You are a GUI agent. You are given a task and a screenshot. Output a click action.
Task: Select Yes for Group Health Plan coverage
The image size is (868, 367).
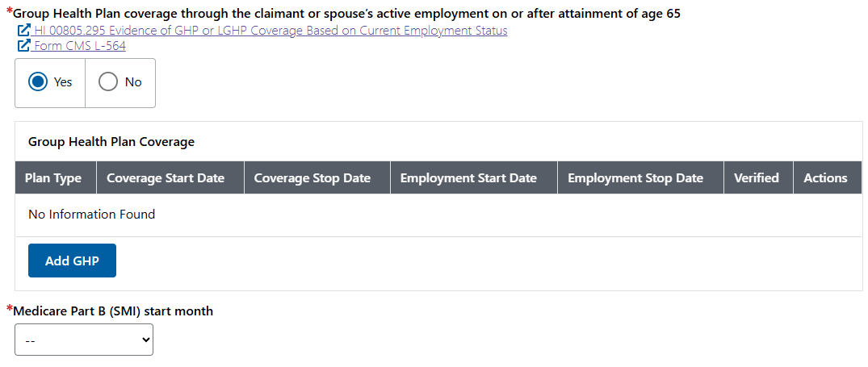[x=38, y=82]
